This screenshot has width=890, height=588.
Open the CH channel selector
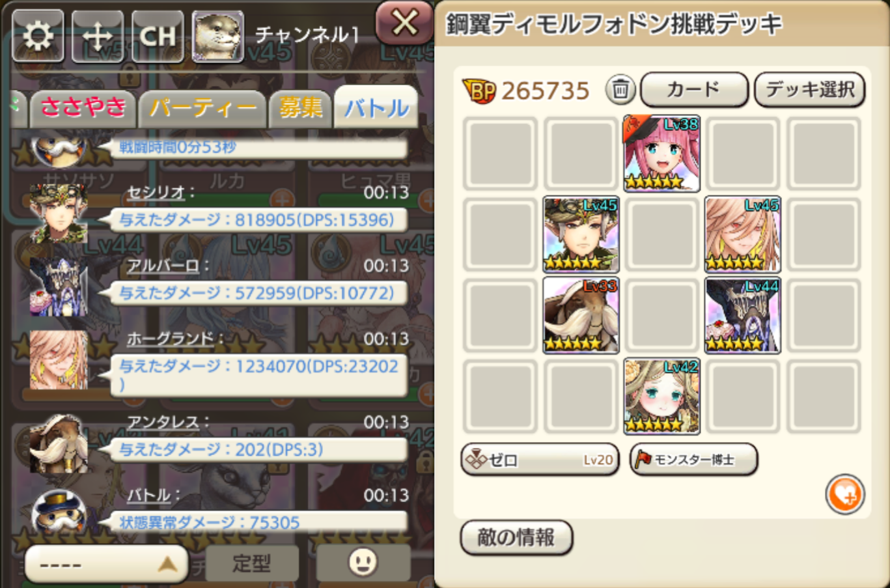pyautogui.click(x=158, y=36)
